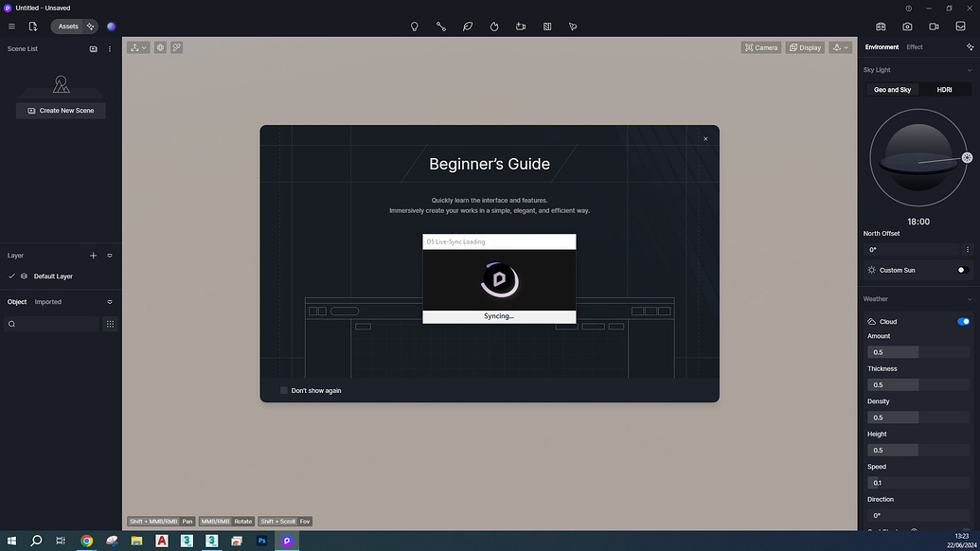Enable the Don't show again checkbox
The image size is (980, 551).
(282, 390)
